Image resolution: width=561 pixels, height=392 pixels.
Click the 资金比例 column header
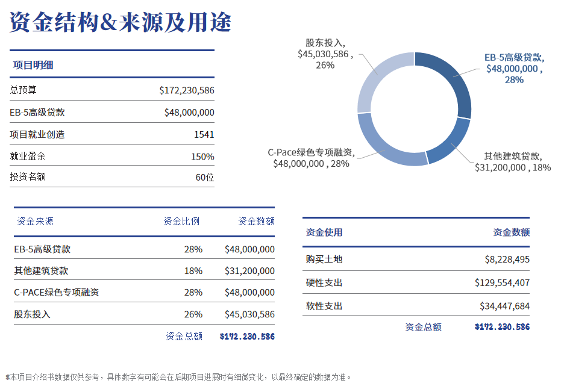click(x=181, y=222)
